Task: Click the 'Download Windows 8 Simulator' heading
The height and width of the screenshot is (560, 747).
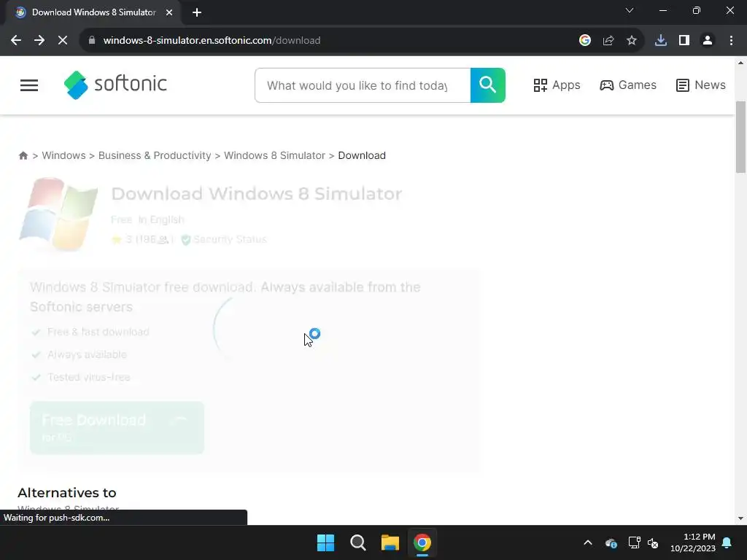Action: coord(256,194)
